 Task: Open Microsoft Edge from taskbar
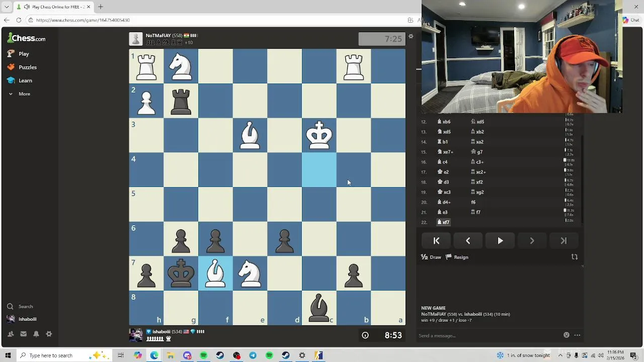click(x=154, y=355)
